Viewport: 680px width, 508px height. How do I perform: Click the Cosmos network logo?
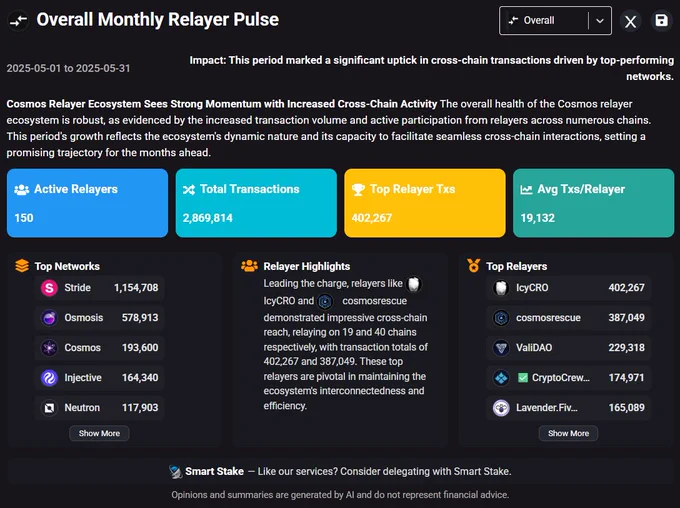click(49, 347)
